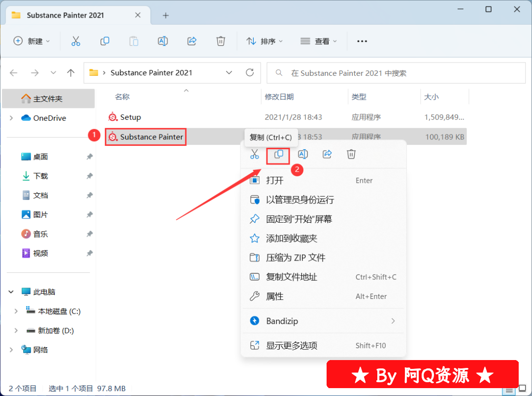Open the 查看 view dropdown

[319, 41]
